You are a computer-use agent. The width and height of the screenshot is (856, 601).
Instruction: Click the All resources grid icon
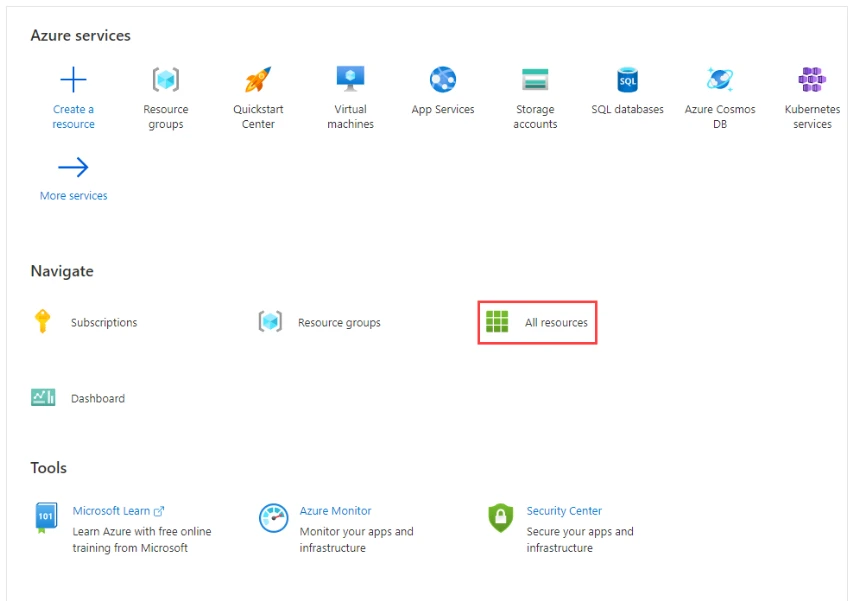pyautogui.click(x=497, y=322)
